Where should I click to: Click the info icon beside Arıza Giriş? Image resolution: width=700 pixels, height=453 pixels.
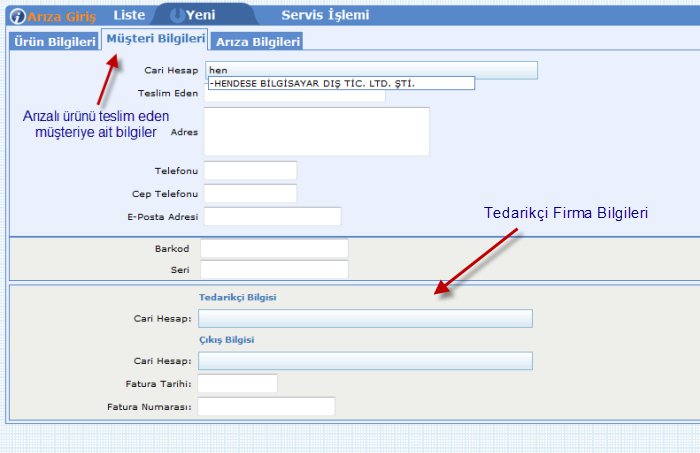(x=16, y=16)
